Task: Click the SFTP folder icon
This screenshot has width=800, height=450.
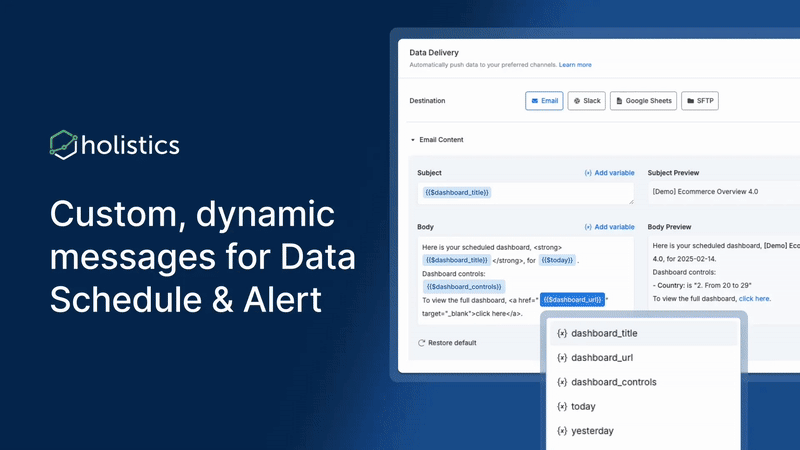Action: tap(690, 101)
